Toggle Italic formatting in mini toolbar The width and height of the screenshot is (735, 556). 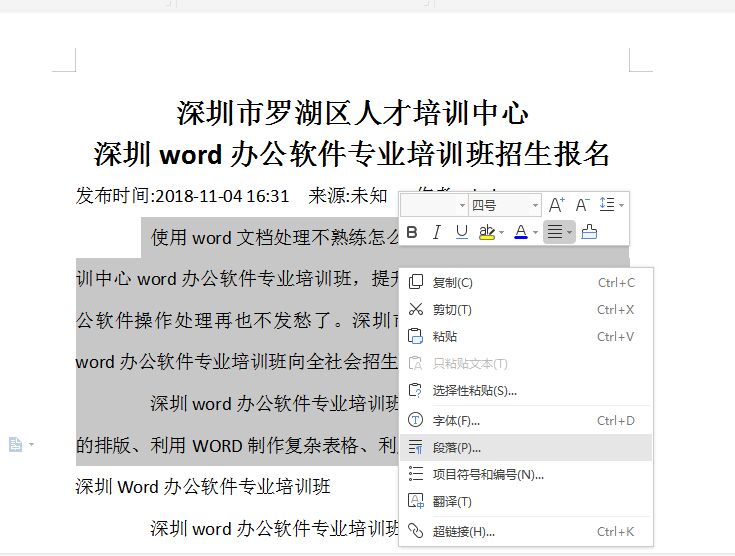[x=437, y=232]
